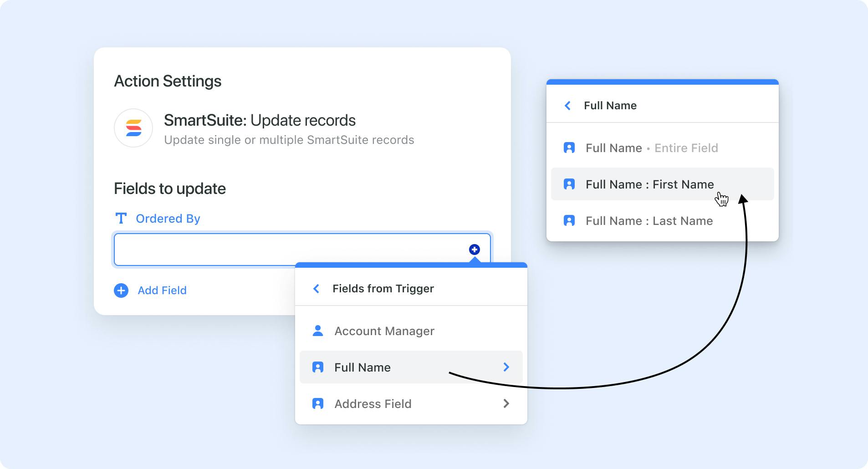
Task: Click the plus icon inside Ordered By input
Action: click(x=475, y=250)
